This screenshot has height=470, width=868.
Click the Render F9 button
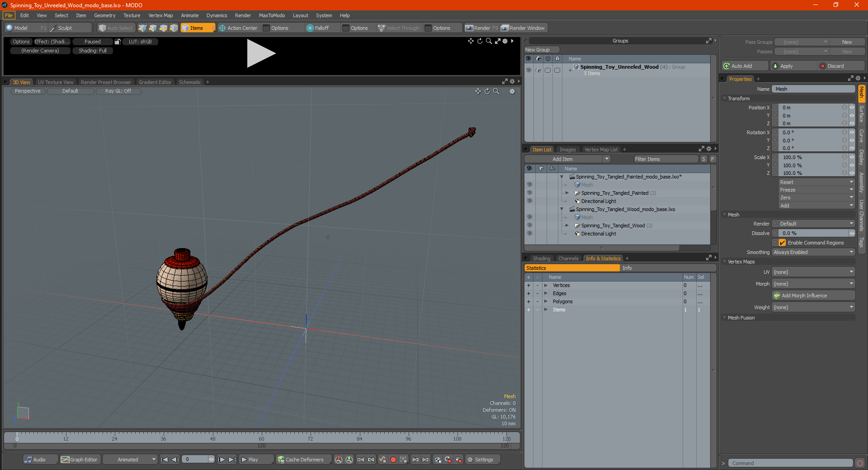pos(481,28)
